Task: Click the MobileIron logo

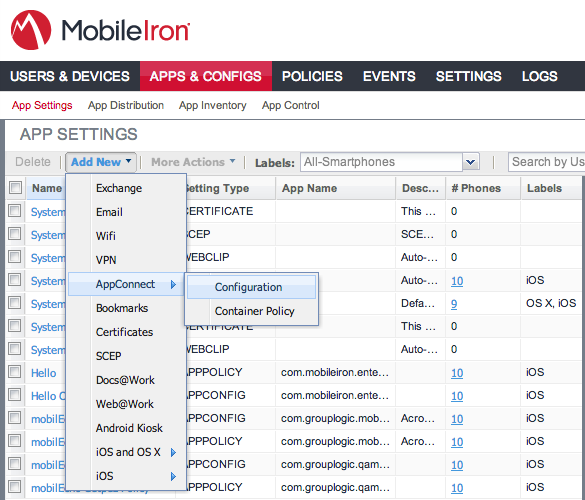Action: (x=100, y=30)
